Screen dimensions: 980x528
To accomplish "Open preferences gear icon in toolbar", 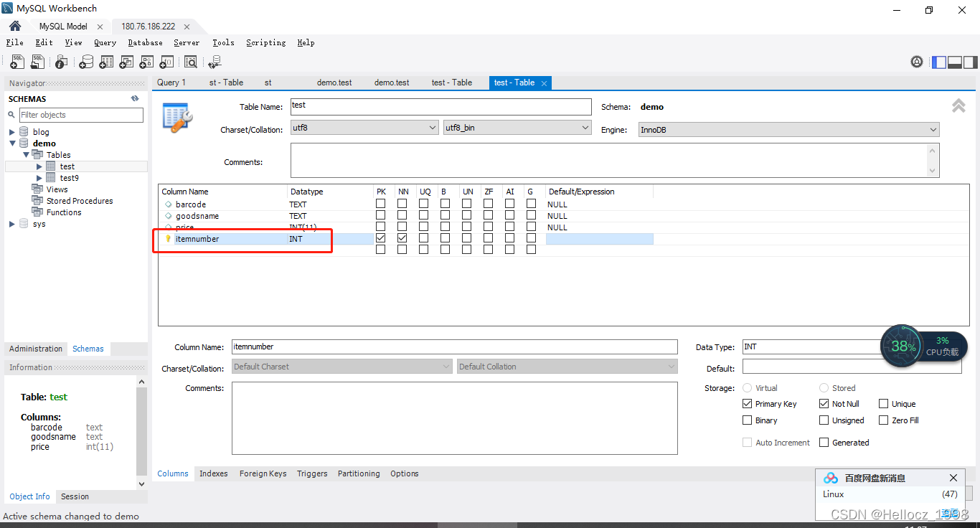I will [x=917, y=62].
